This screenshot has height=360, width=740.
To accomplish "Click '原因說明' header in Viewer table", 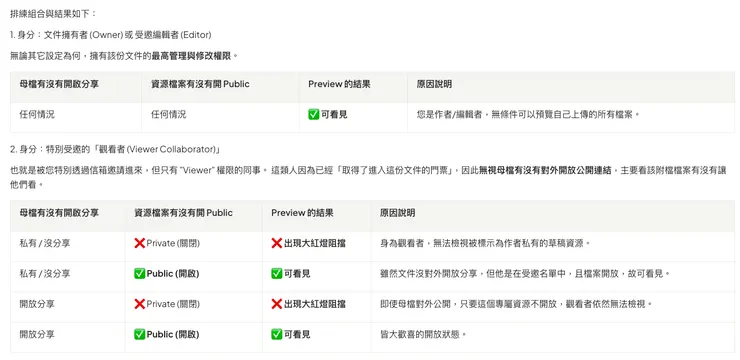I will coord(397,213).
